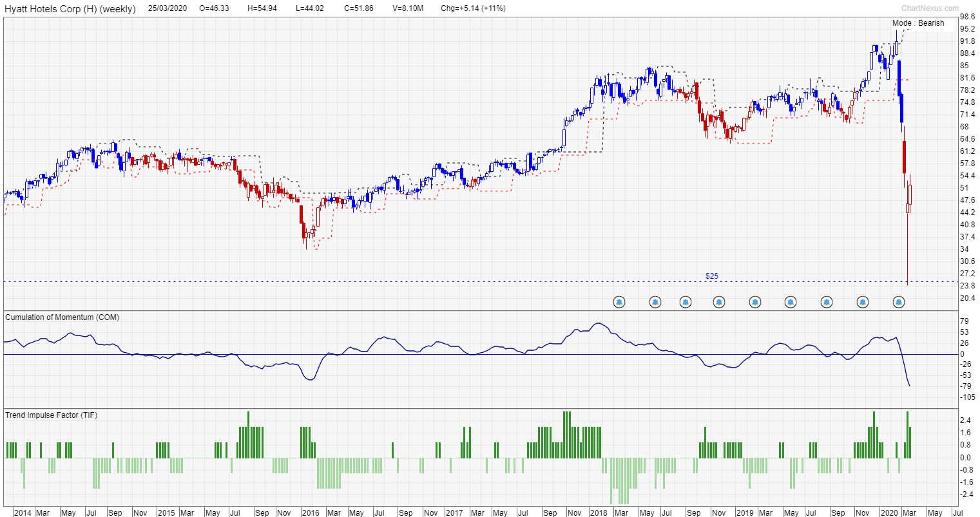The image size is (980, 517).
Task: Click the 2016 year label on time axis
Action: tap(311, 513)
